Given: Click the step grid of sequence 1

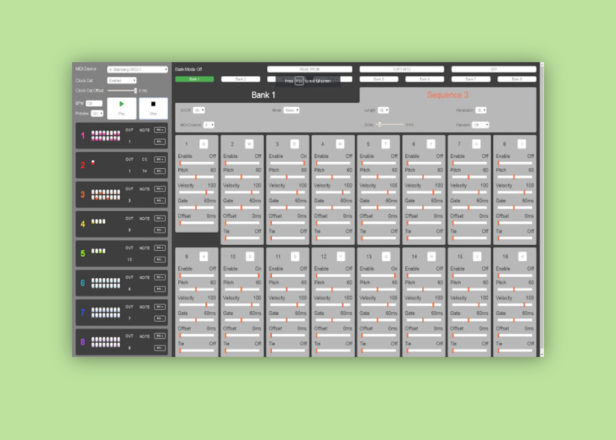Looking at the screenshot, I should pyautogui.click(x=106, y=136).
